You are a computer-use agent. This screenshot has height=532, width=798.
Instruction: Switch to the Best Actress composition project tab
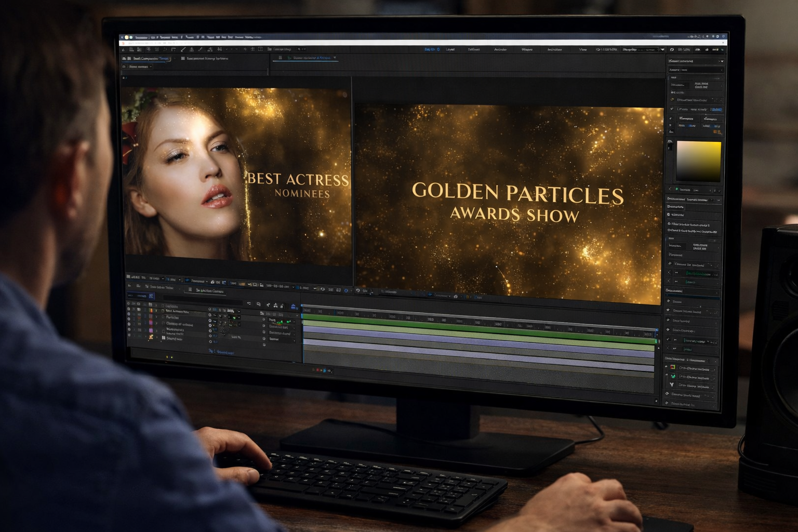pyautogui.click(x=151, y=59)
